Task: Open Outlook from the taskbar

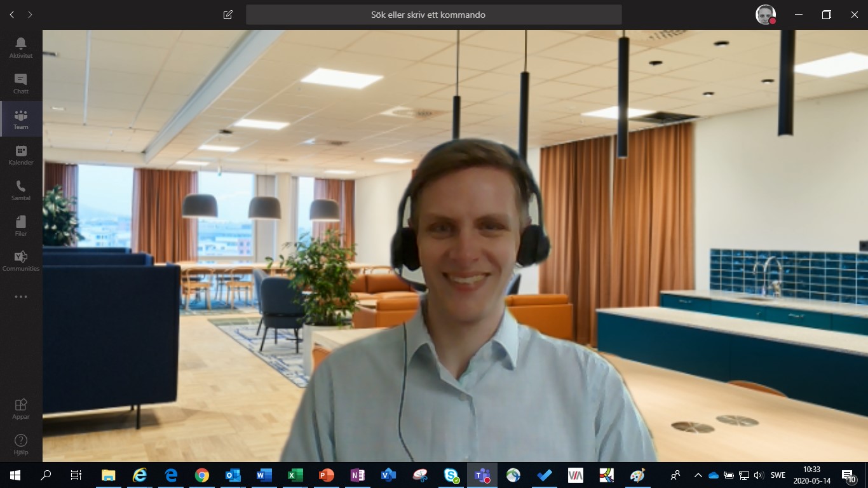Action: 233,475
